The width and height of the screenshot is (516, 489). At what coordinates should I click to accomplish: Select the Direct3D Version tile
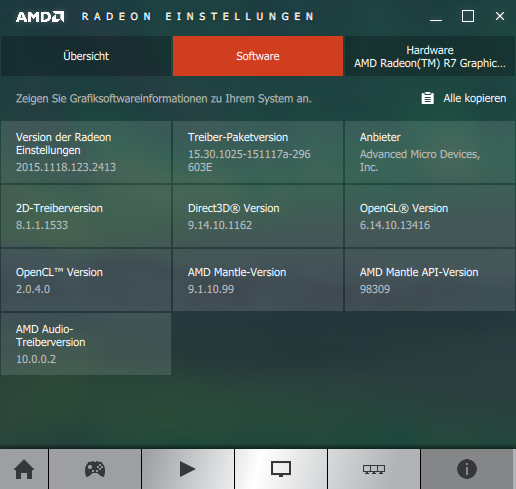click(x=258, y=216)
